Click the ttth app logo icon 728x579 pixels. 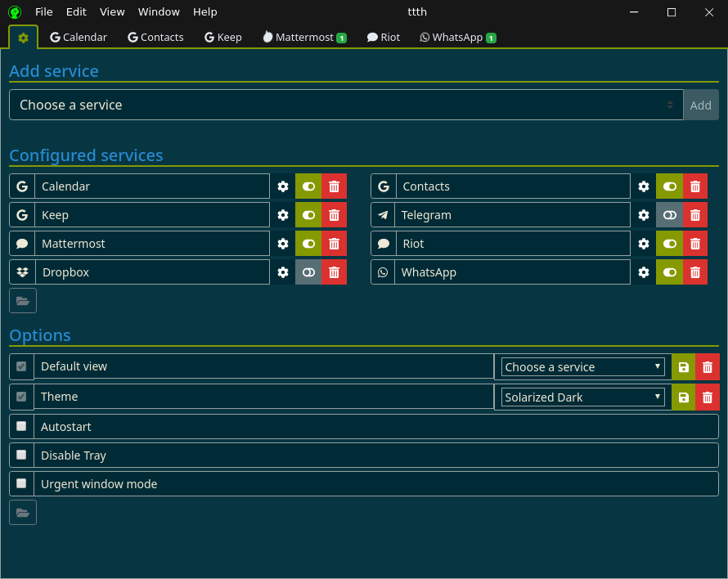(15, 12)
